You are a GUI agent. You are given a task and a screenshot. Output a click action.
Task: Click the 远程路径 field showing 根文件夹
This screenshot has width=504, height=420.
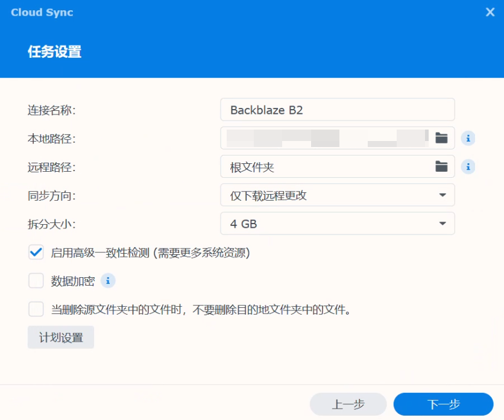(326, 167)
